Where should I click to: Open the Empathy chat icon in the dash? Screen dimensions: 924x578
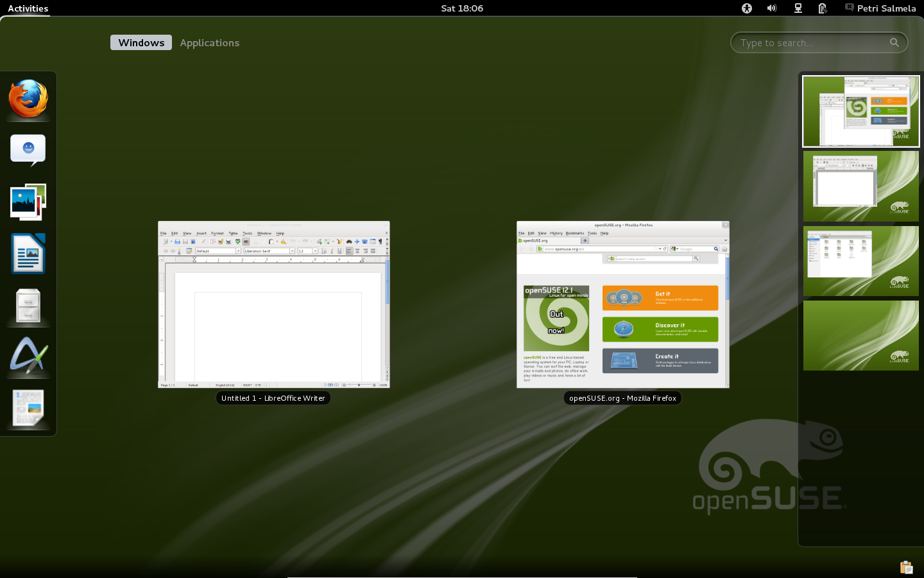28,150
